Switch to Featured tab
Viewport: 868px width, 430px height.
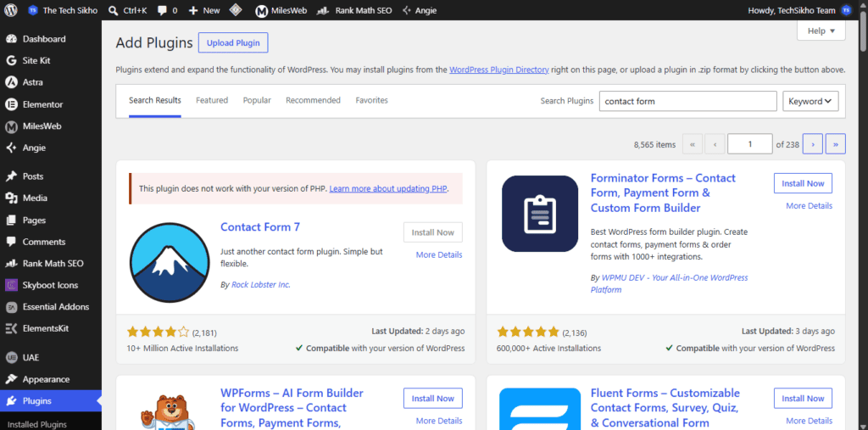[212, 100]
